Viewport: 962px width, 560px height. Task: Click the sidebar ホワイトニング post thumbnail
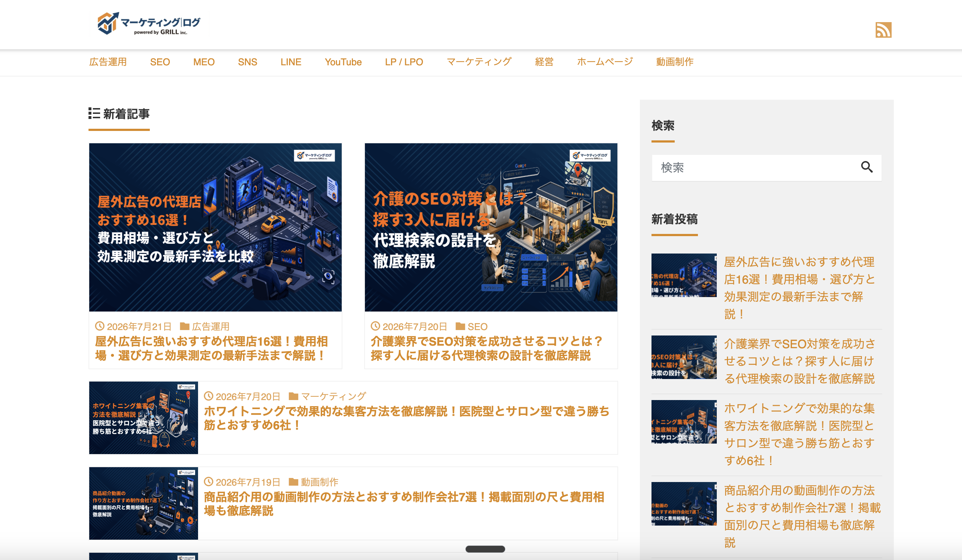(x=684, y=422)
